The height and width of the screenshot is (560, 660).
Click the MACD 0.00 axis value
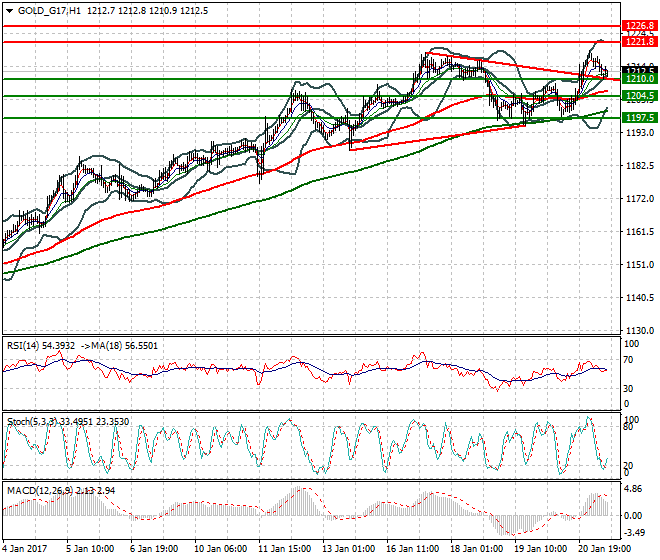coord(633,515)
